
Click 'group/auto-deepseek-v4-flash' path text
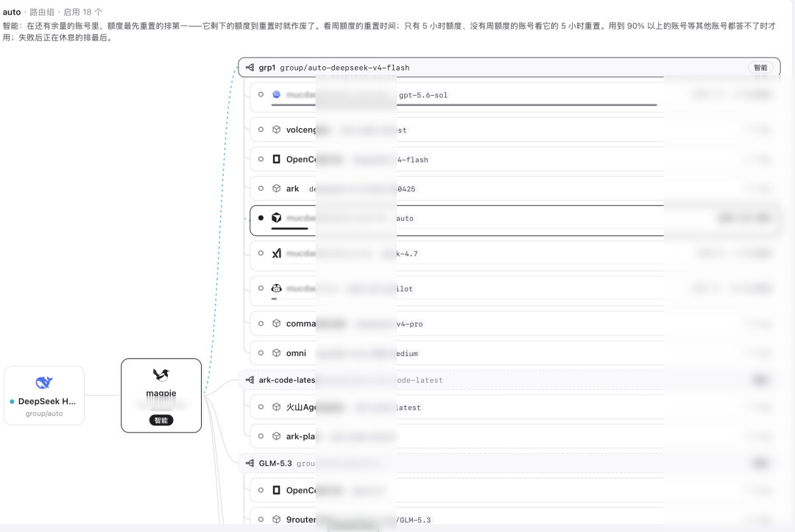coord(344,68)
